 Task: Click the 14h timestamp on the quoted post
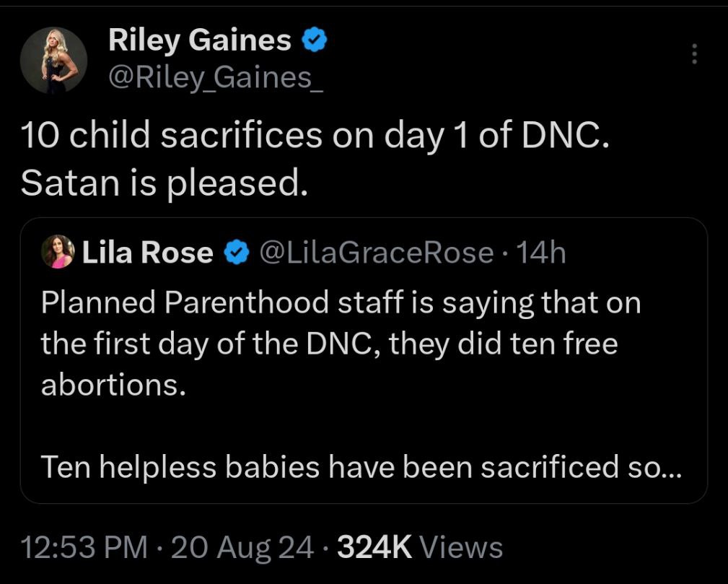tap(541, 252)
